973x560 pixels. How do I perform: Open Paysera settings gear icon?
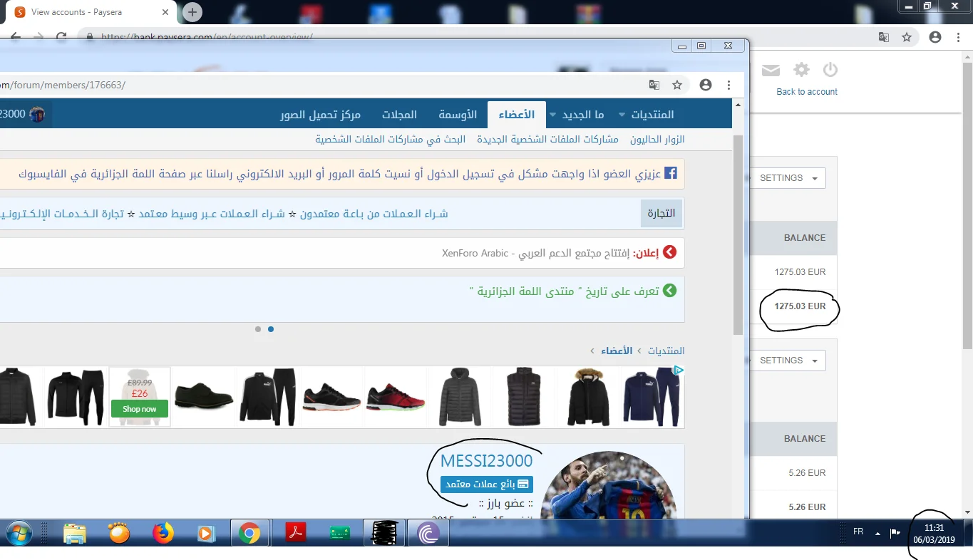click(802, 70)
